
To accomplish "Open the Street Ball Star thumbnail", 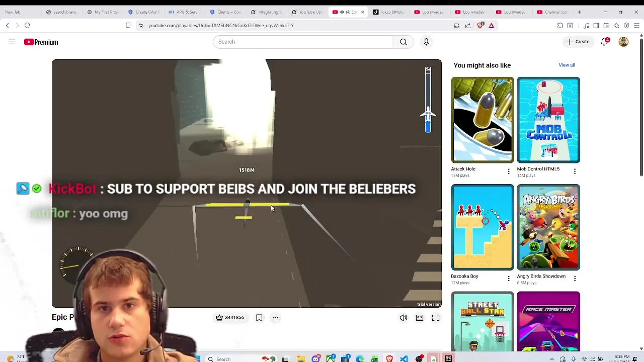I will [482, 321].
